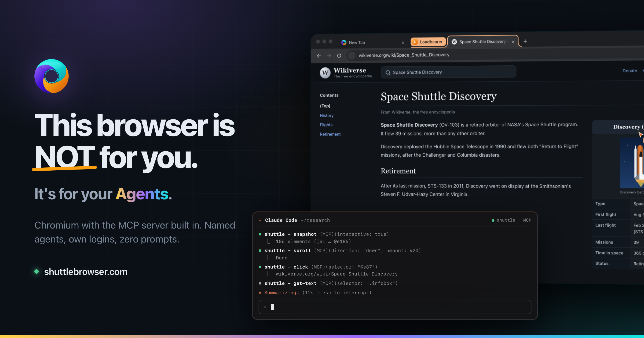The width and height of the screenshot is (644, 338).
Task: Switch to the Loadbearer tab
Action: 428,42
